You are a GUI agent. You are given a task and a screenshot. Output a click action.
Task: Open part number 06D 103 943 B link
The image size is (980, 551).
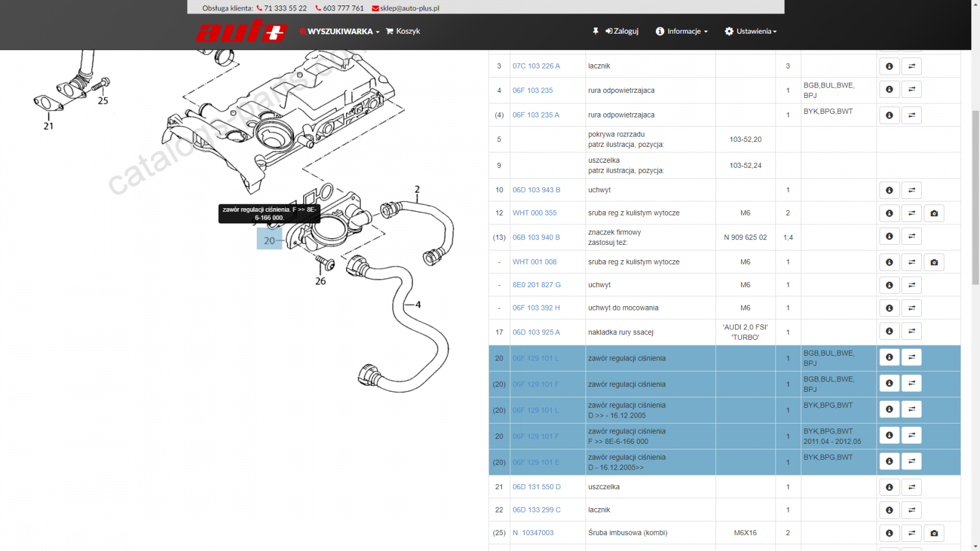coord(537,190)
